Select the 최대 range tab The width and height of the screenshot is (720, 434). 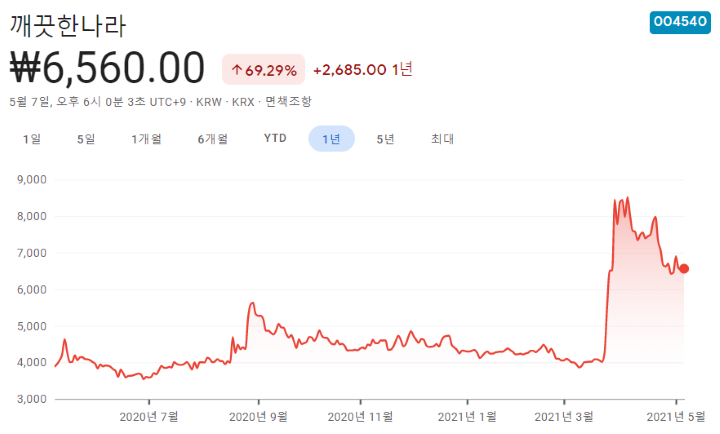click(x=442, y=139)
